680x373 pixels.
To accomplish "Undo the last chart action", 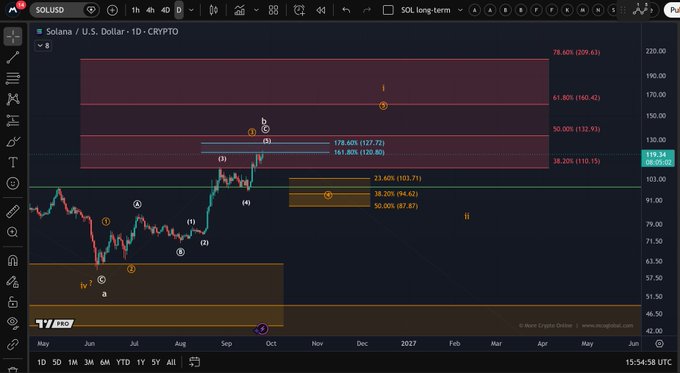I will click(346, 10).
